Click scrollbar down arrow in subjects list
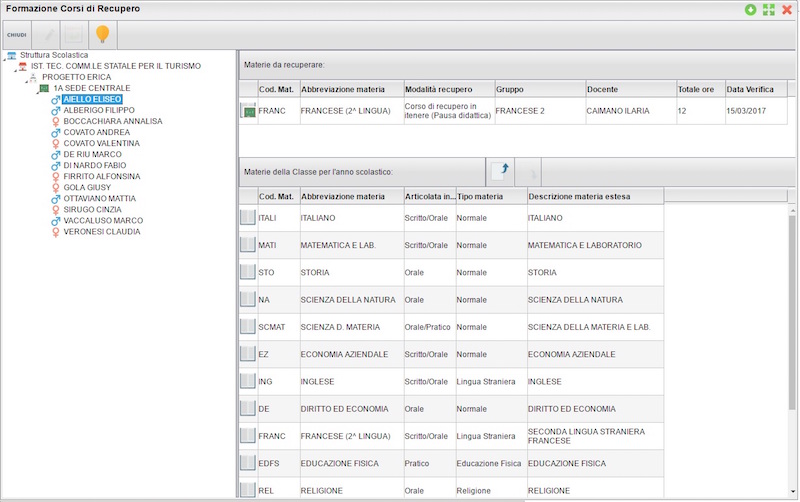800x502 pixels. [792, 492]
